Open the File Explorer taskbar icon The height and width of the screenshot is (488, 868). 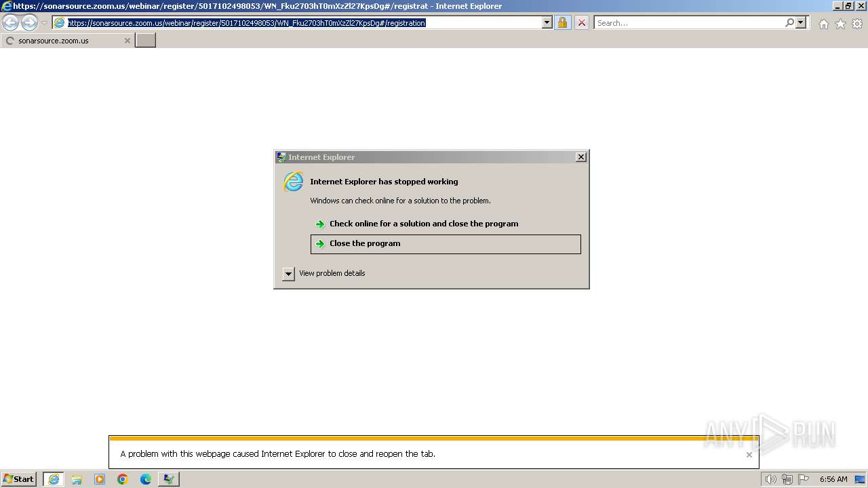[77, 479]
